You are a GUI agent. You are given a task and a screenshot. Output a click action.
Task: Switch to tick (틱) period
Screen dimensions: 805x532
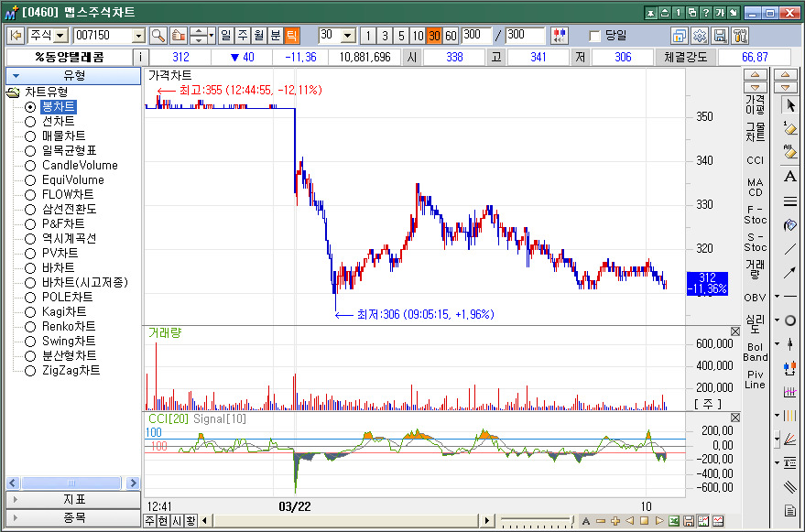coord(291,36)
